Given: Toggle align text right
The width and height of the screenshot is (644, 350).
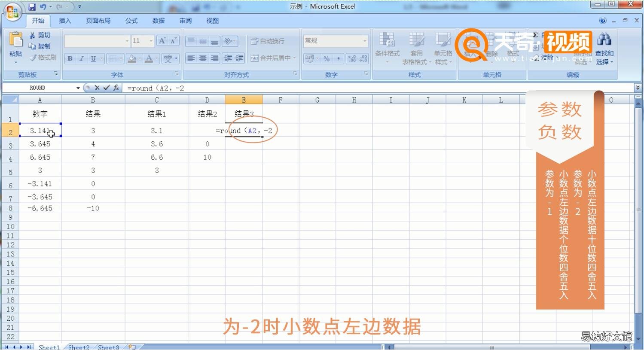Looking at the screenshot, I should [214, 58].
